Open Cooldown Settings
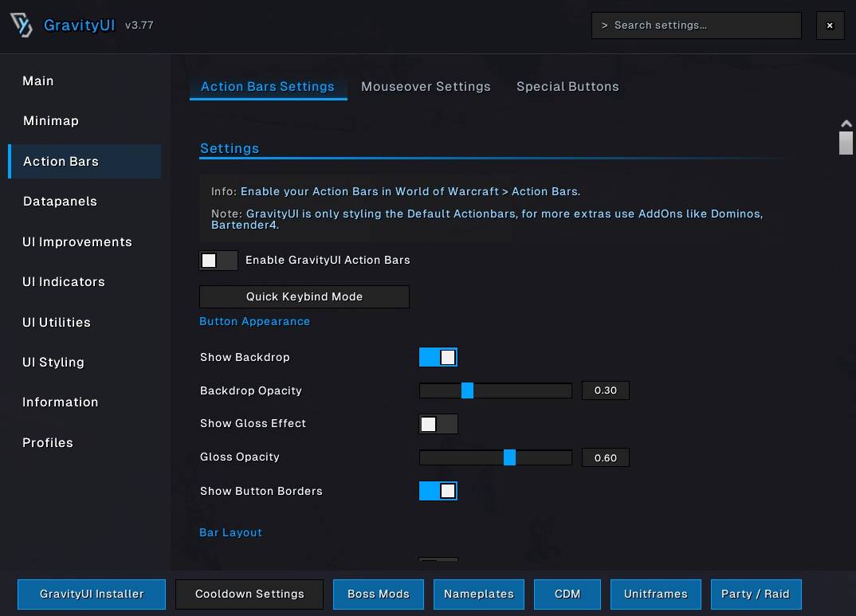 point(249,594)
